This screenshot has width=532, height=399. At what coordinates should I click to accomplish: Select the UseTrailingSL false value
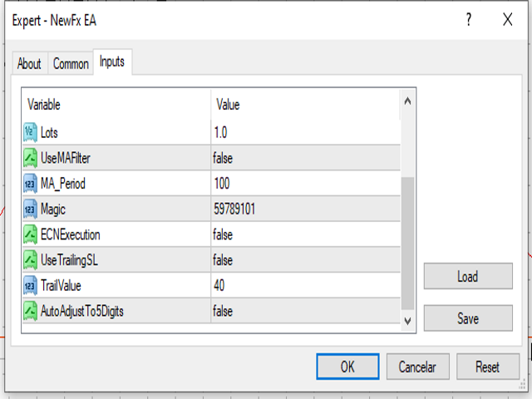[x=306, y=260]
